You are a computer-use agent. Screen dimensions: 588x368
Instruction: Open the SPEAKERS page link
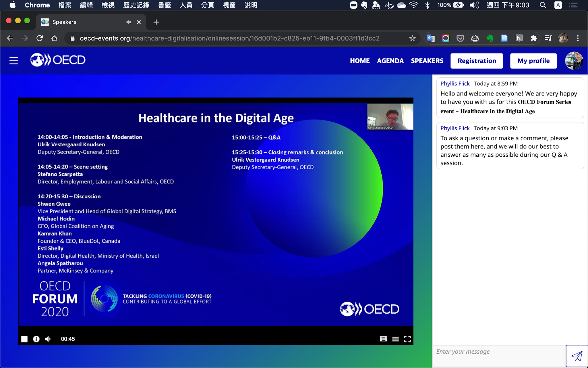coord(427,61)
